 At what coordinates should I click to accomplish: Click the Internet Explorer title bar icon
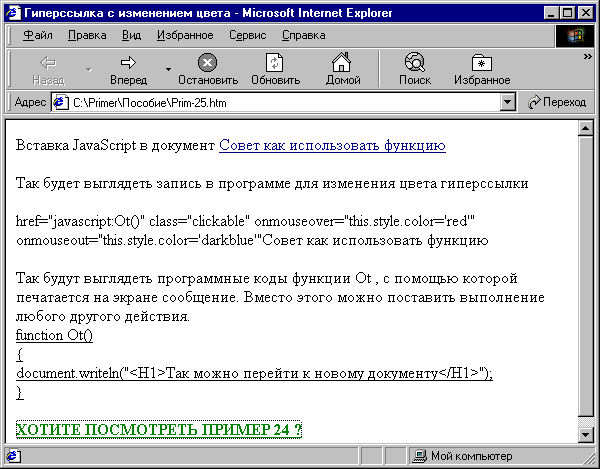(x=14, y=13)
